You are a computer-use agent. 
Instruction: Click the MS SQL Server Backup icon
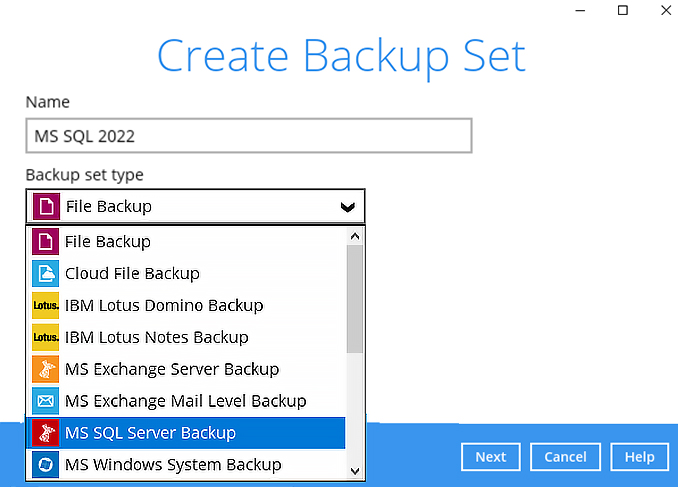coord(45,433)
